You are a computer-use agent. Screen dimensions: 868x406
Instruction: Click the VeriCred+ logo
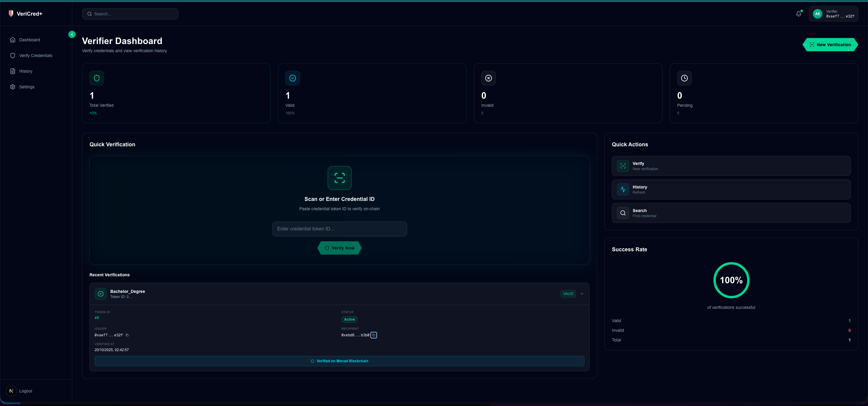[x=25, y=14]
